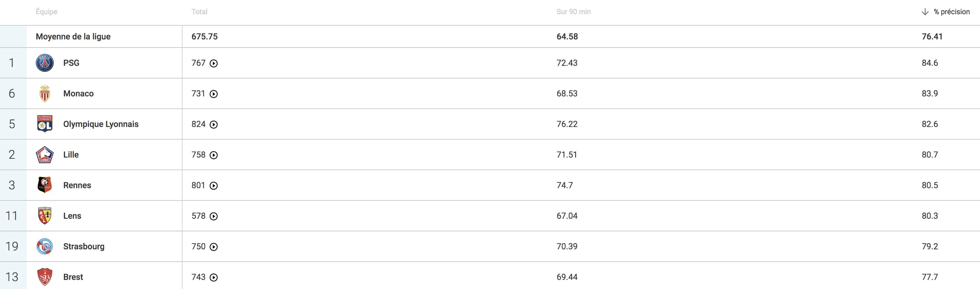Click the PSG club crest
This screenshot has width=980, height=289.
pos(45,63)
